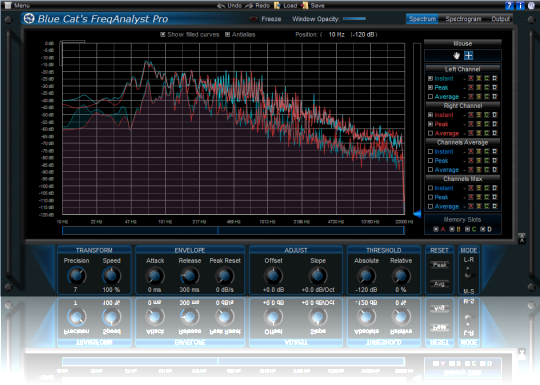The height and width of the screenshot is (385, 540).
Task: Store Right Channel Instant curve to slot D
Action: tap(495, 115)
